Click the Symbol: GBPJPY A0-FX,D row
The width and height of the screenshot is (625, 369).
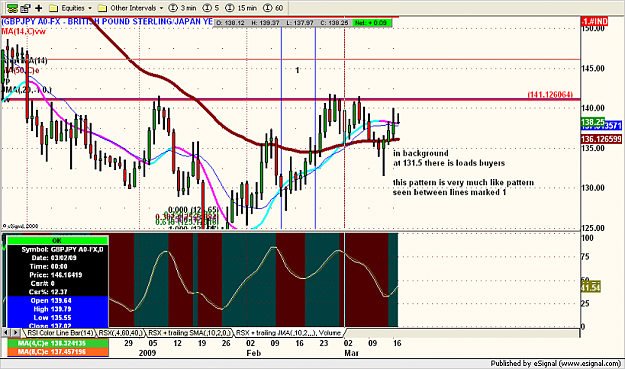[x=57, y=249]
